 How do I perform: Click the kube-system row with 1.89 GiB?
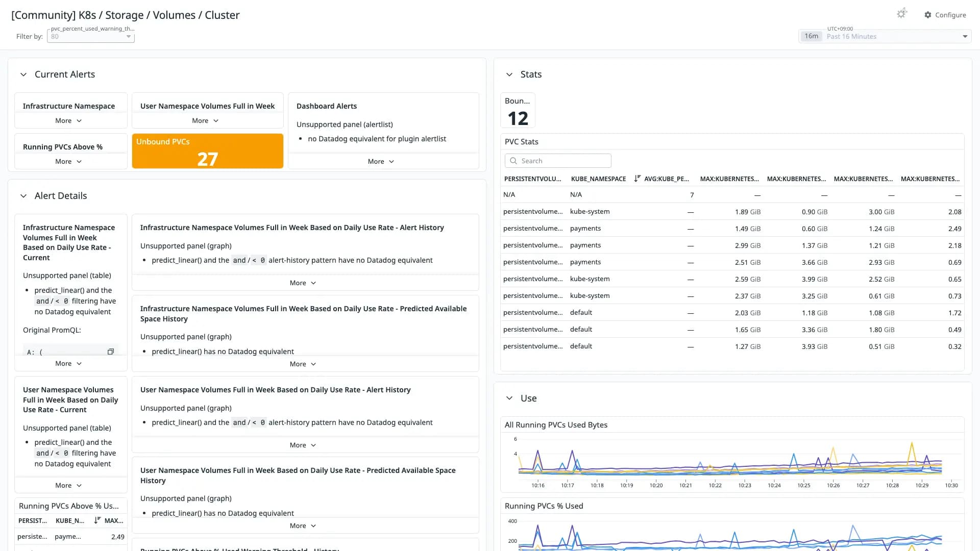pyautogui.click(x=732, y=212)
